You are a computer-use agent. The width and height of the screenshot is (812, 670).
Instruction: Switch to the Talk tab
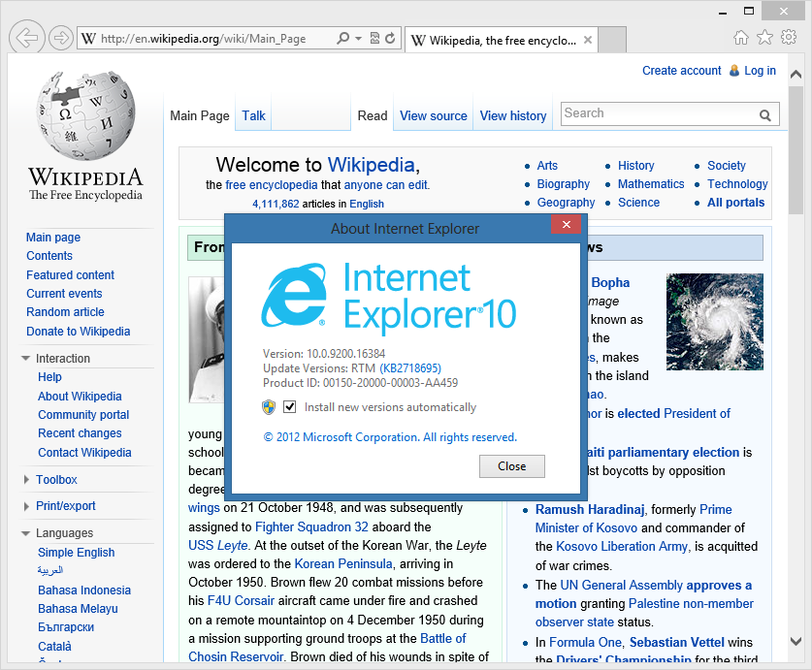coord(253,115)
